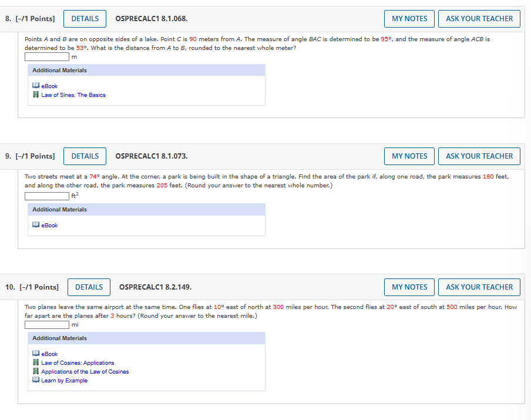Open MY NOTES for question 9
Viewport: 531px width, 420px height.
pos(409,156)
